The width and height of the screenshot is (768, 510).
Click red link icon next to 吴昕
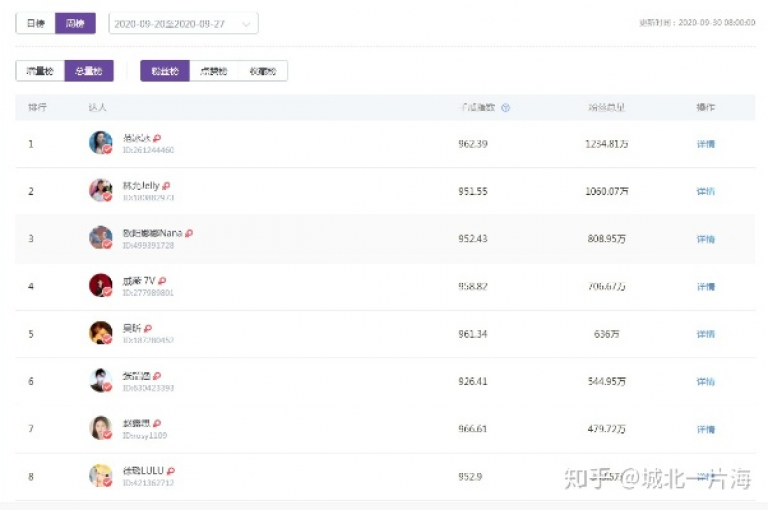click(148, 328)
